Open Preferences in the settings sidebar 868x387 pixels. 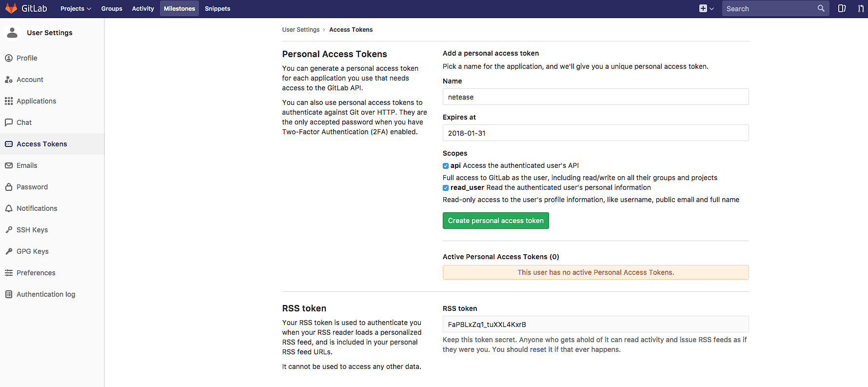36,273
